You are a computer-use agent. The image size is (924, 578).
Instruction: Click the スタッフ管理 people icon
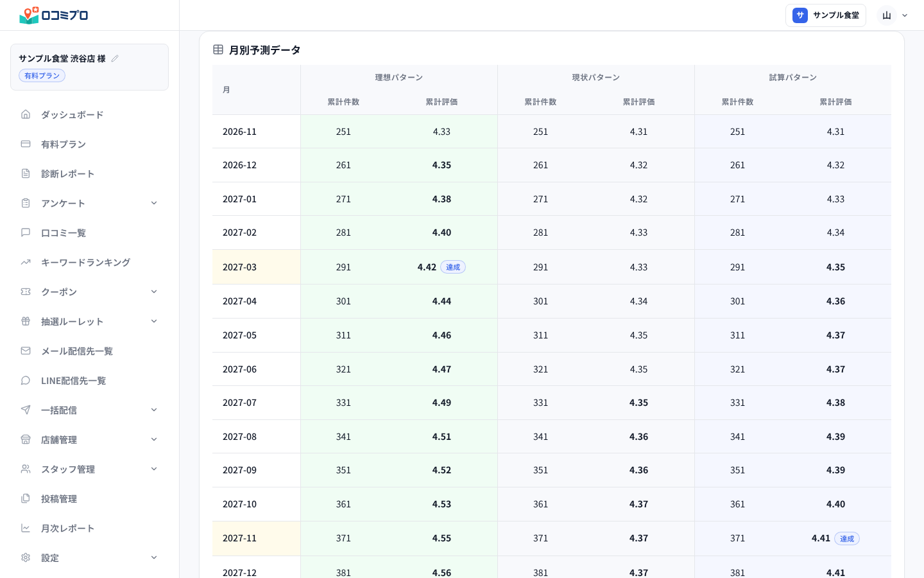[26, 469]
